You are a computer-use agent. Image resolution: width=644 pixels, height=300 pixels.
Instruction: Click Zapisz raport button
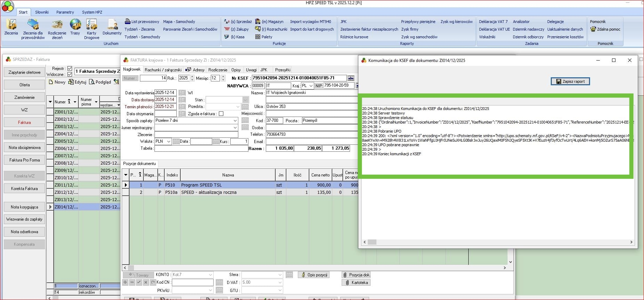[570, 81]
